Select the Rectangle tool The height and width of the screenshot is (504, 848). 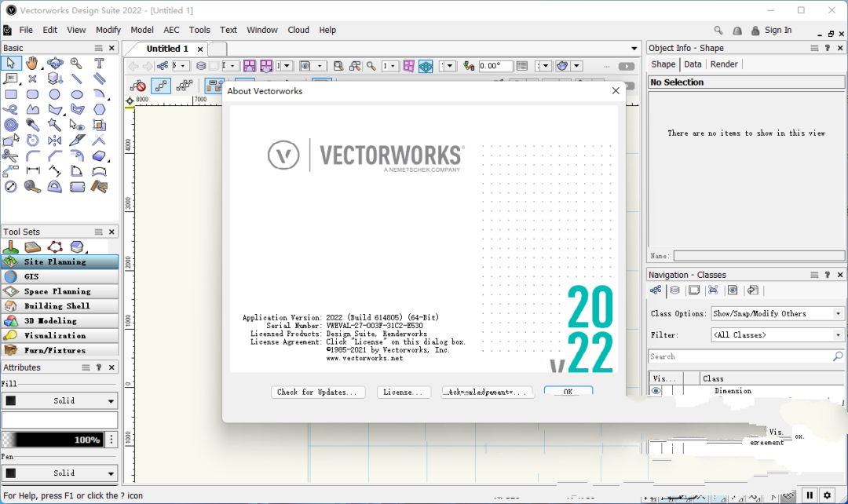pos(10,95)
